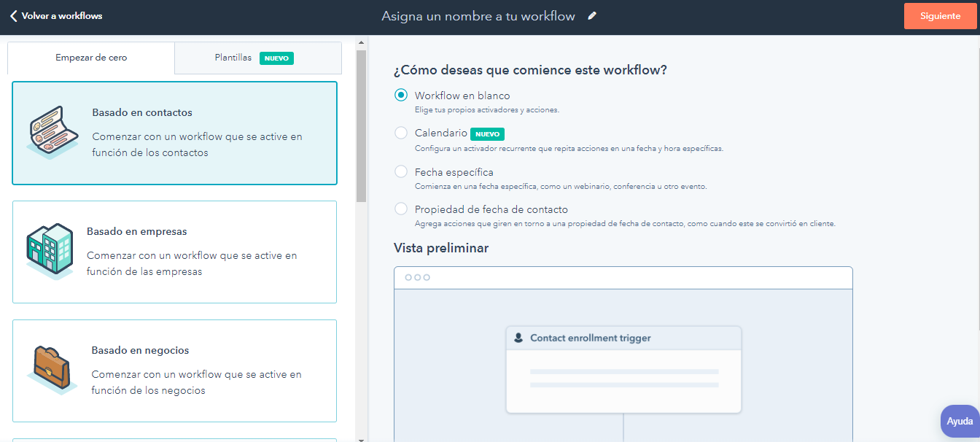Image resolution: width=980 pixels, height=442 pixels.
Task: Click the person icon in Contact enrollment trigger
Action: [x=518, y=338]
